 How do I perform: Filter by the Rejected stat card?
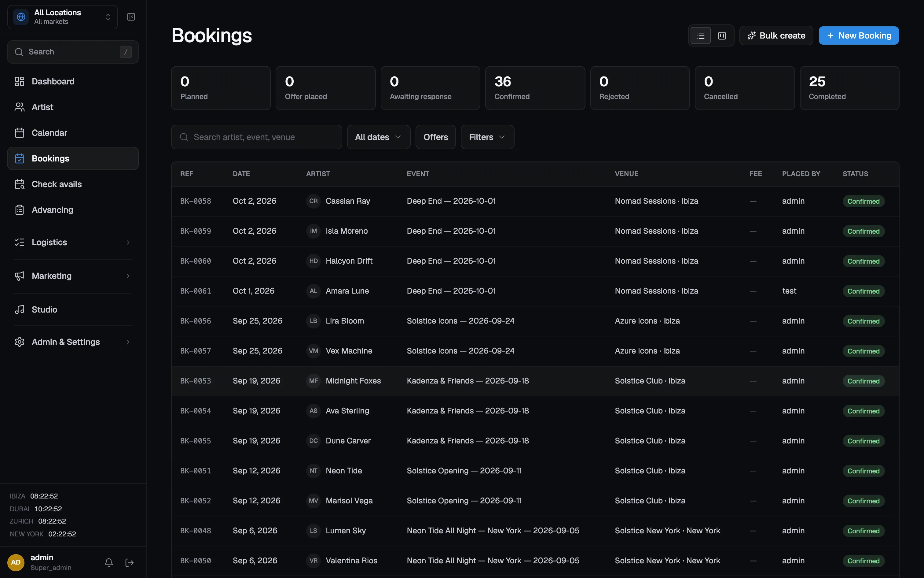(640, 88)
